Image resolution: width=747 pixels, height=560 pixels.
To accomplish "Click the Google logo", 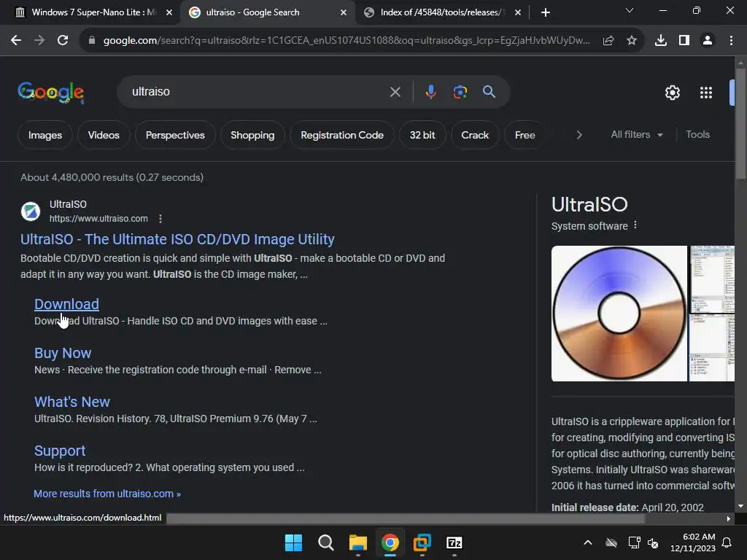I will pos(51,92).
